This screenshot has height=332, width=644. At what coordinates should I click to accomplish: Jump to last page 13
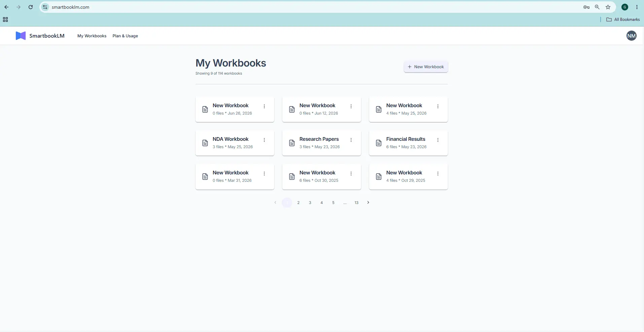(356, 203)
